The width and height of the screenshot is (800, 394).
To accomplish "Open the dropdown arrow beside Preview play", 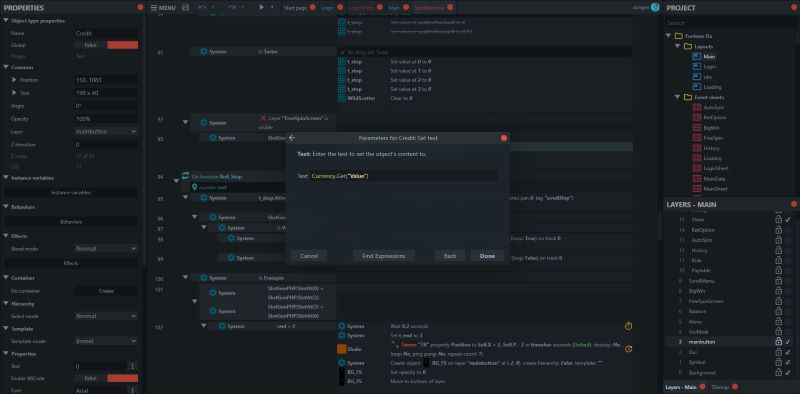I will (272, 8).
